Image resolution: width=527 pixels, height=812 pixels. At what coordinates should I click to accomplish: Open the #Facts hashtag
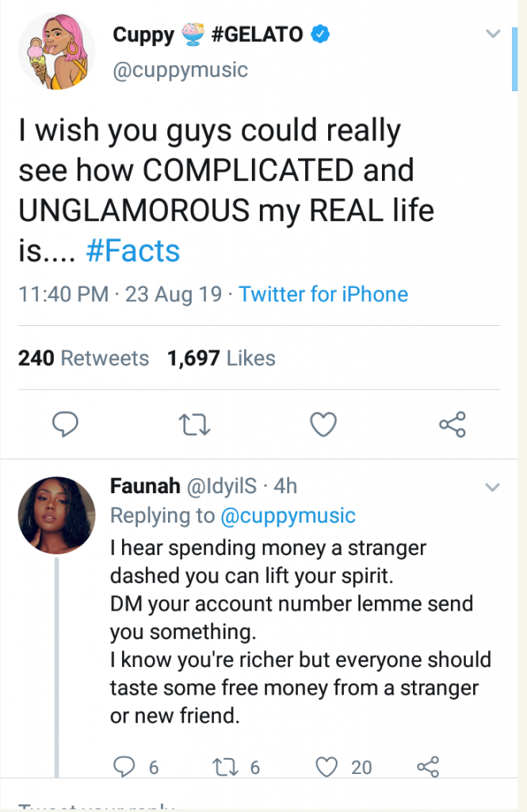click(x=132, y=251)
